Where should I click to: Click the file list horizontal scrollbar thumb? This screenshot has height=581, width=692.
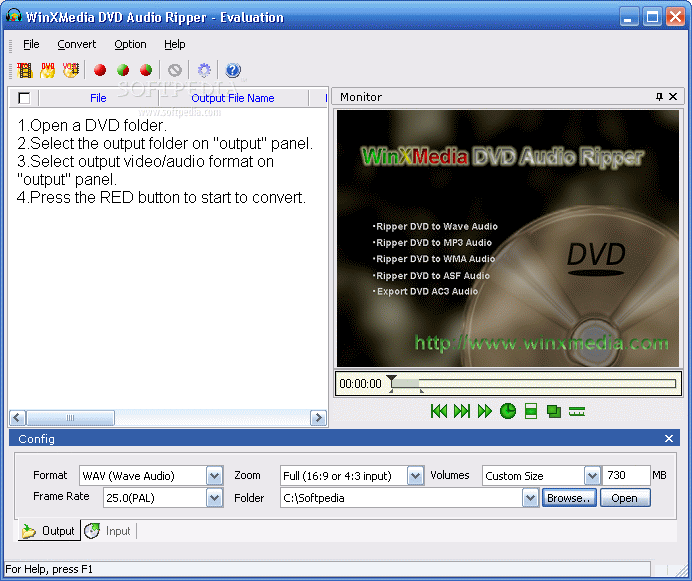click(71, 417)
